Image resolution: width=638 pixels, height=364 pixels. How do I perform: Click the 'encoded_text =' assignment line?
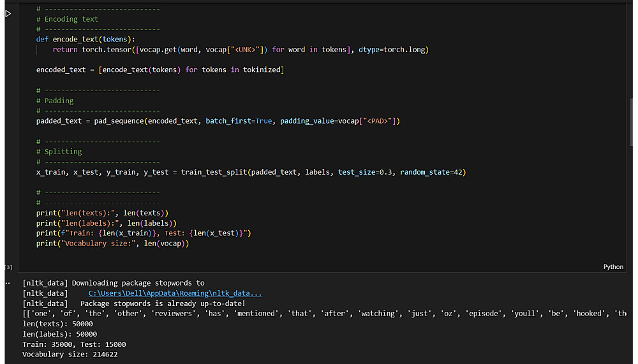pyautogui.click(x=160, y=70)
